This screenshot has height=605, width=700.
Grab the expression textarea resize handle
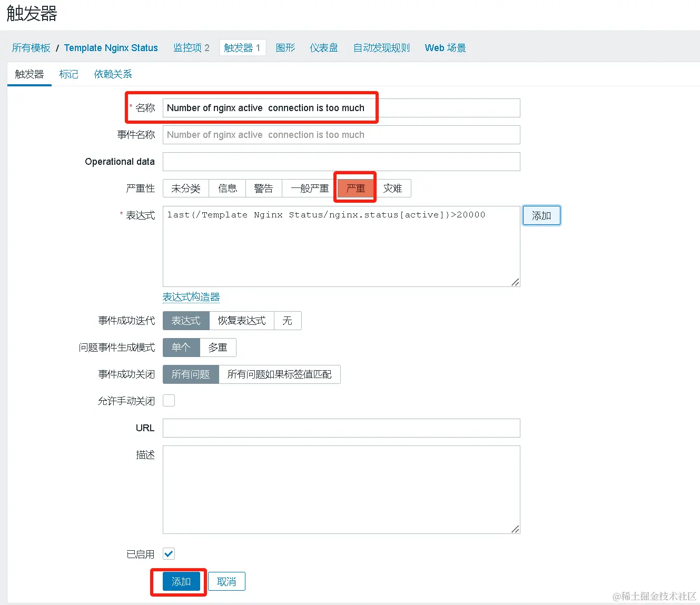(515, 282)
